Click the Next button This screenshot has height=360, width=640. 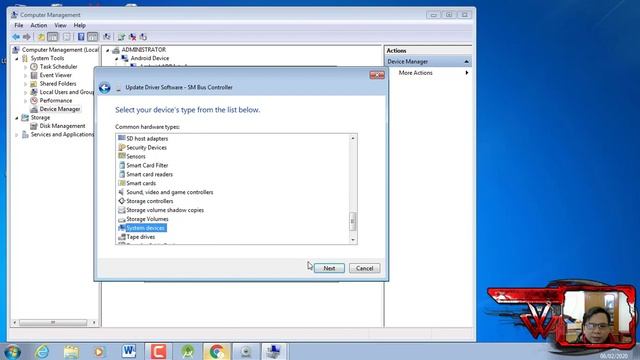click(329, 268)
